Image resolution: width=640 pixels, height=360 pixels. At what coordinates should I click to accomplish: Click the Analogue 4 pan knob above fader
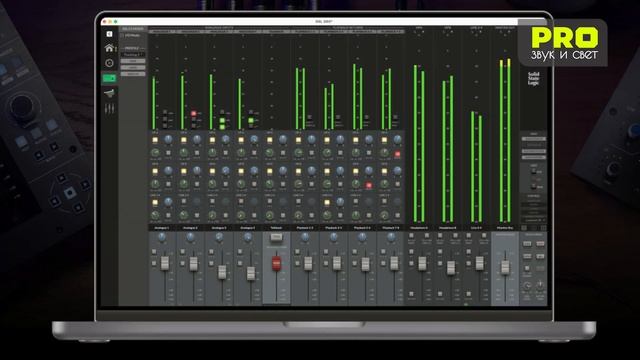pyautogui.click(x=248, y=237)
